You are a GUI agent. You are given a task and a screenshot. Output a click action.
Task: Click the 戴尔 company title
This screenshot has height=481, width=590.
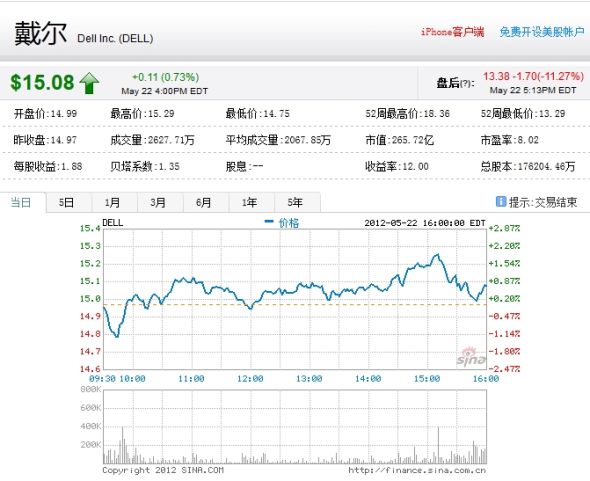tap(41, 33)
